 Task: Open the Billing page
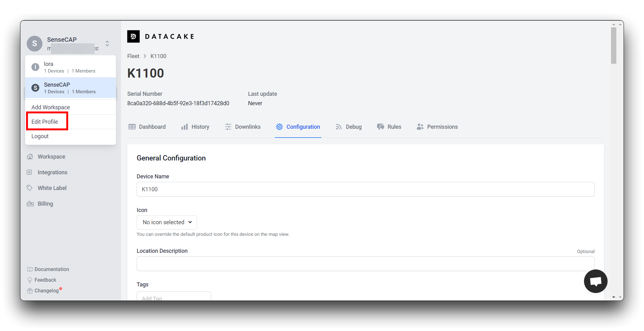(x=45, y=204)
